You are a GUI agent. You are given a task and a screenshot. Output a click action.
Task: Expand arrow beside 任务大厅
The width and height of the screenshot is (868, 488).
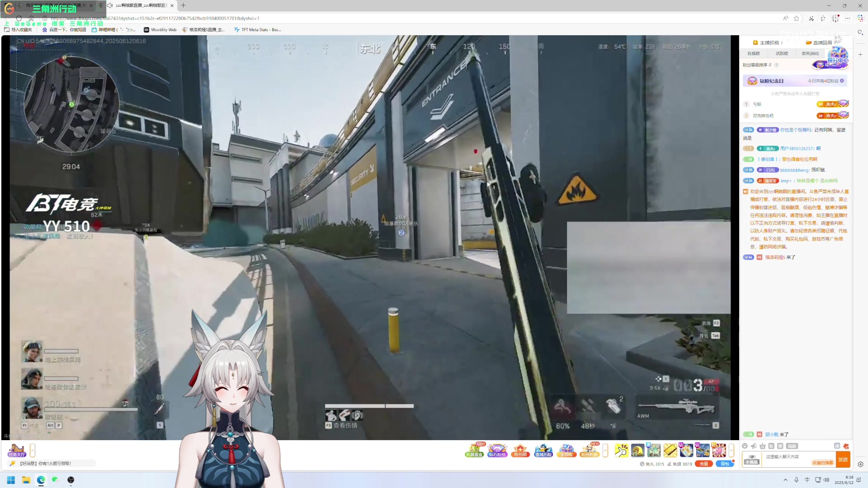point(32,450)
